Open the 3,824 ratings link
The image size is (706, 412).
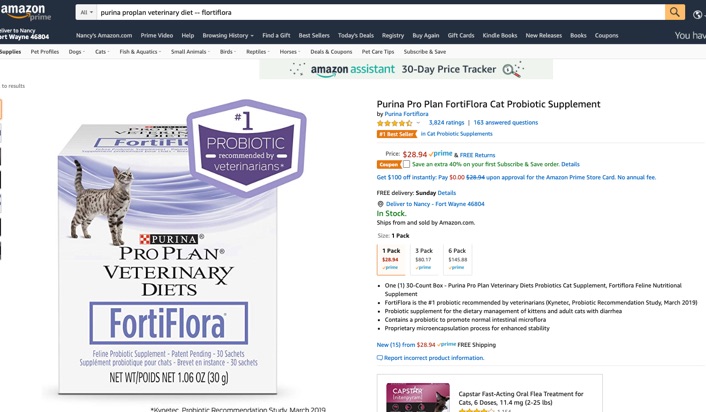coord(446,122)
